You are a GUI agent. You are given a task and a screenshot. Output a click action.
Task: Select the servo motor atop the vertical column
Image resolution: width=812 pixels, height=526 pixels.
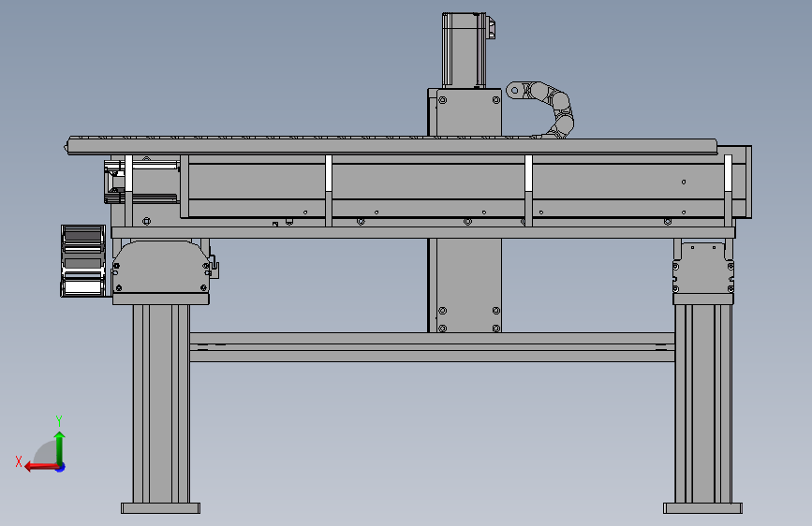(465, 51)
